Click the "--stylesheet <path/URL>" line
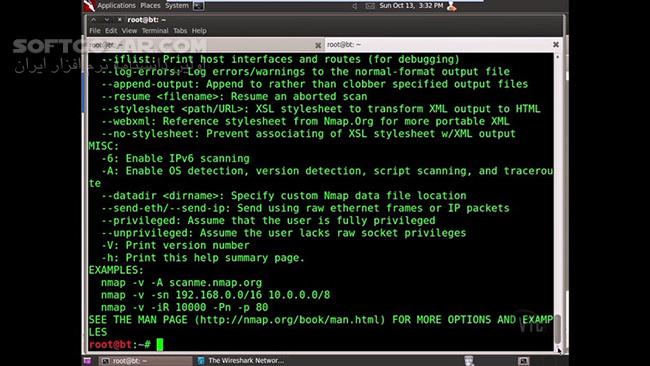The image size is (650, 366). [321, 109]
